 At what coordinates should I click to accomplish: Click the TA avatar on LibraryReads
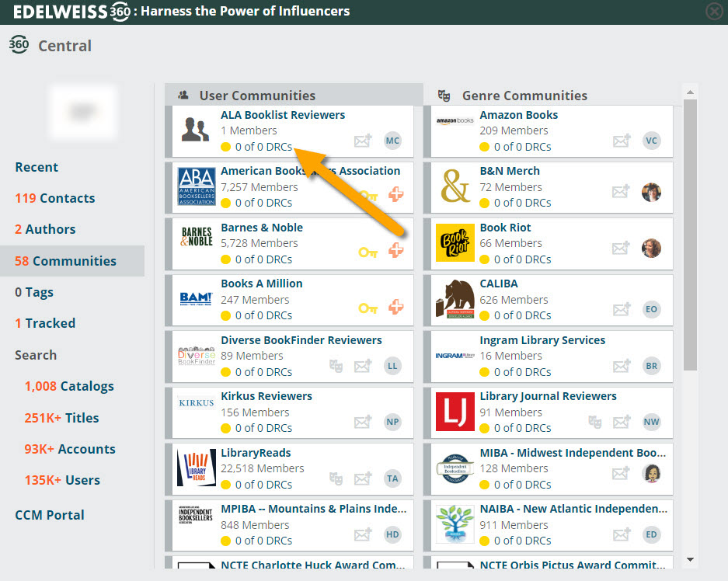392,478
